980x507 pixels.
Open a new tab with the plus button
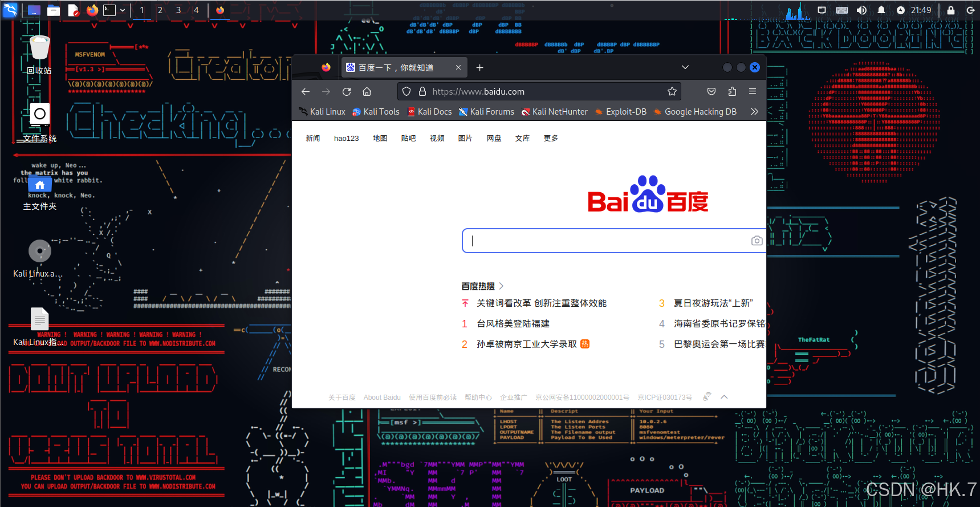480,67
